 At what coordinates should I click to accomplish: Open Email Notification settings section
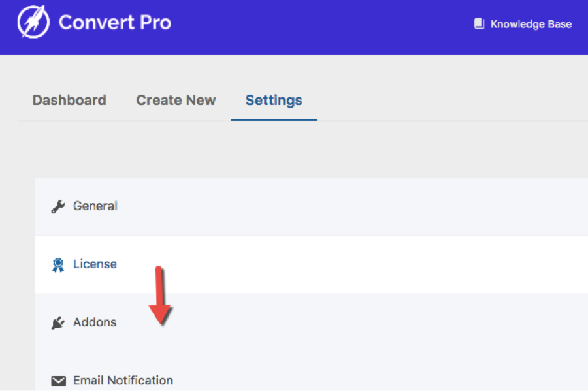pos(311,372)
